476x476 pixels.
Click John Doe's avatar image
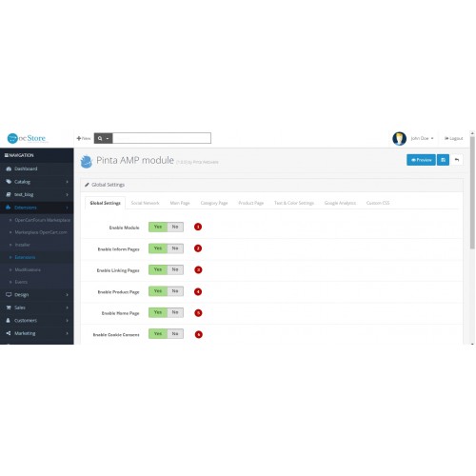(x=399, y=138)
